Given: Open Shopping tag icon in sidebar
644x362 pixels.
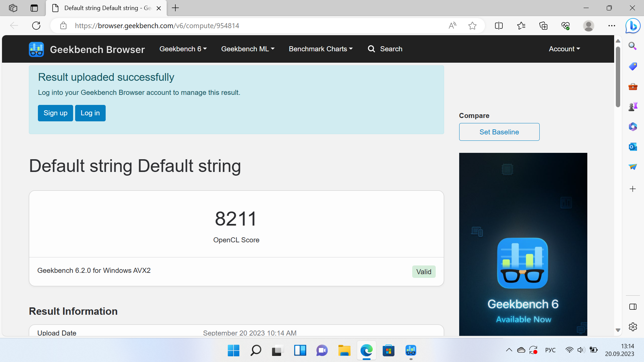Looking at the screenshot, I should pos(633,66).
